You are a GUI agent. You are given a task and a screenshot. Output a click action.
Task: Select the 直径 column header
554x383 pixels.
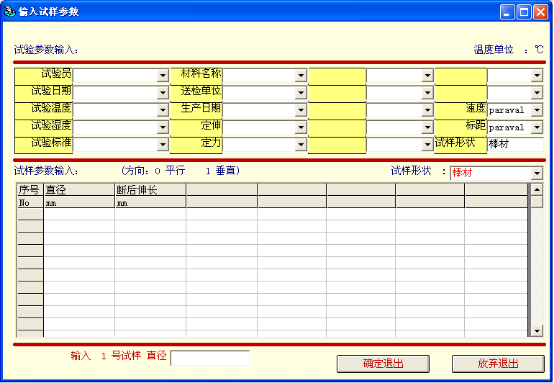pyautogui.click(x=79, y=190)
